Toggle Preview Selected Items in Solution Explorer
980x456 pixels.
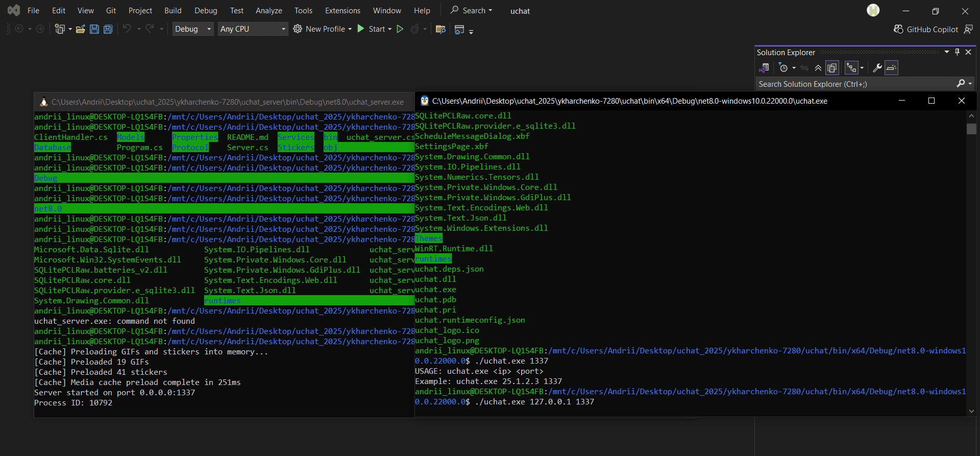click(x=891, y=68)
